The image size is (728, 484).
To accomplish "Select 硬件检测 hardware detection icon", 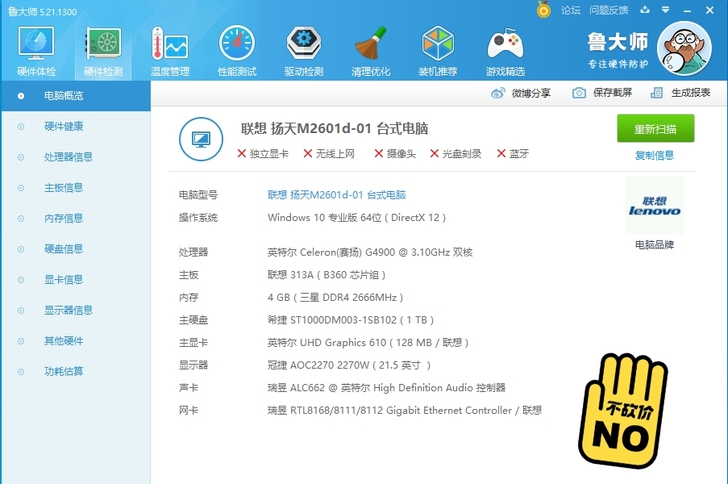I will [103, 51].
